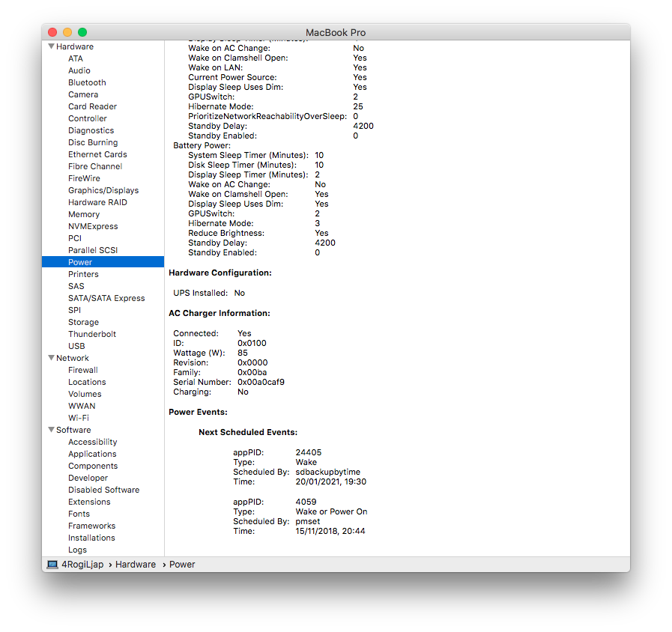Select Applications under Software
This screenshot has height=632, width=672.
click(92, 455)
